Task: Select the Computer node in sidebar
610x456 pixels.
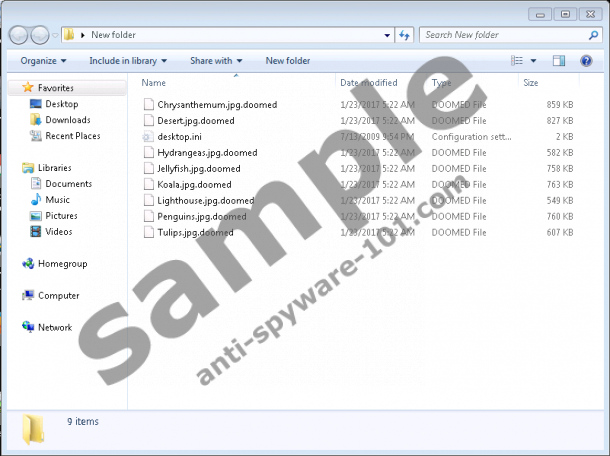Action: click(x=58, y=296)
